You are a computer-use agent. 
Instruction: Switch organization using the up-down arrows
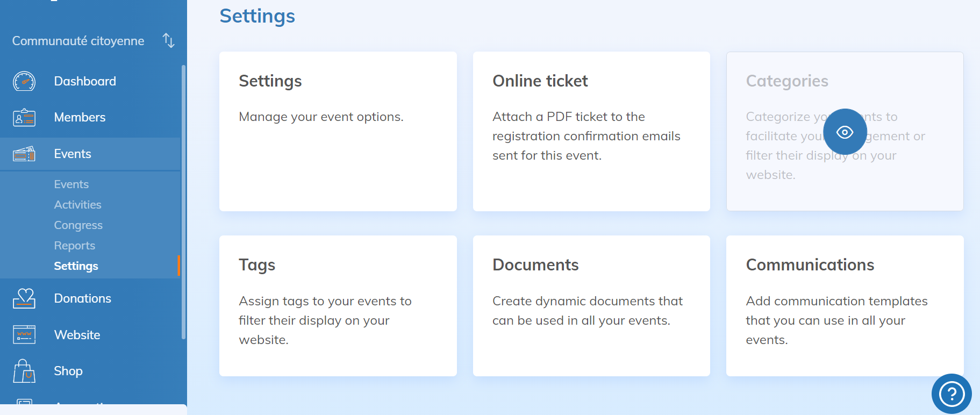[168, 41]
